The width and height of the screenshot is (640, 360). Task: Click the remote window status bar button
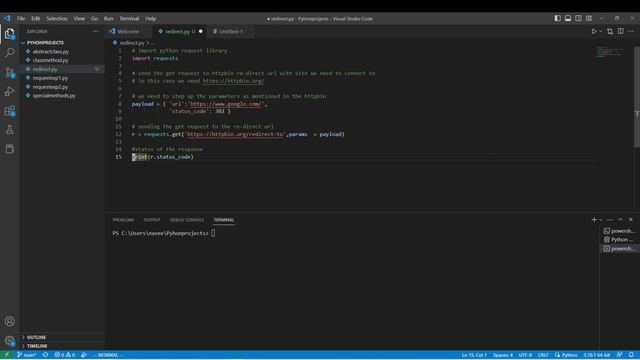point(7,355)
